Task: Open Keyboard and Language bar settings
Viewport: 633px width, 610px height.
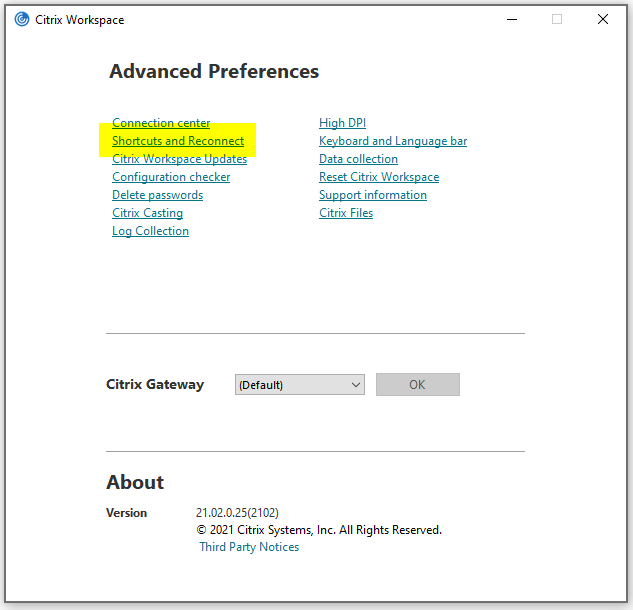Action: coord(393,141)
